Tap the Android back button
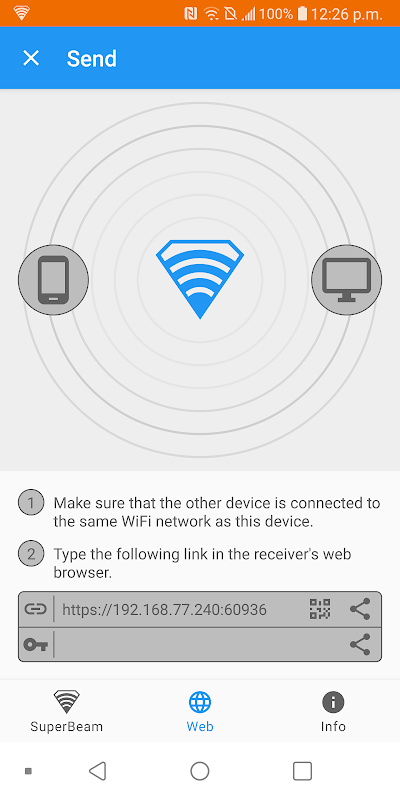The height and width of the screenshot is (800, 400). [x=97, y=771]
